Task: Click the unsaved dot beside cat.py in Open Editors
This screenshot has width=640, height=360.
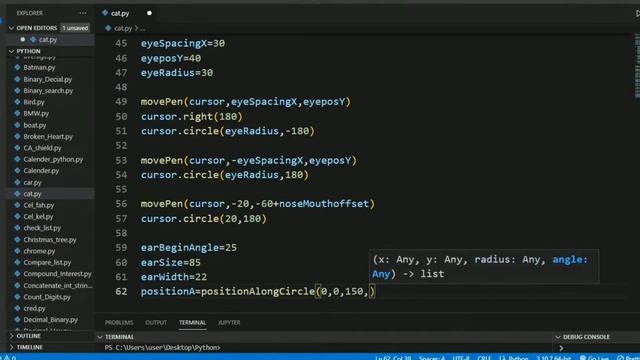Action: pos(23,40)
